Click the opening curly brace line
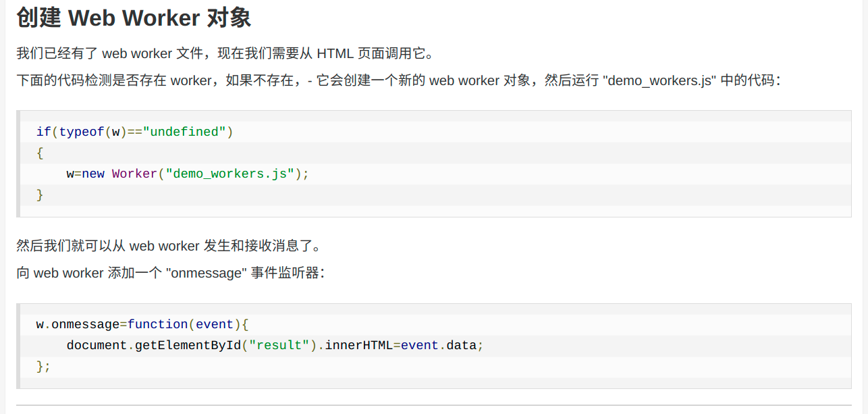Viewport: 868px width, 414px height. point(40,153)
